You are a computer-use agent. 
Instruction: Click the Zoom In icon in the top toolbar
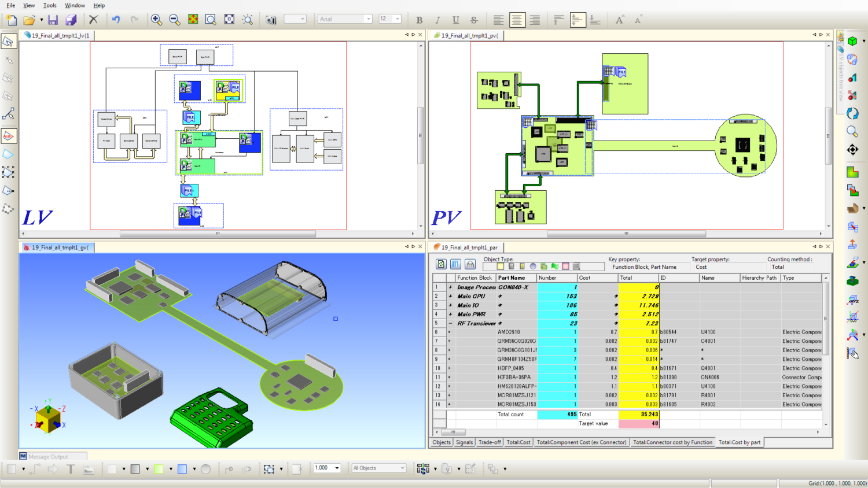pos(156,19)
